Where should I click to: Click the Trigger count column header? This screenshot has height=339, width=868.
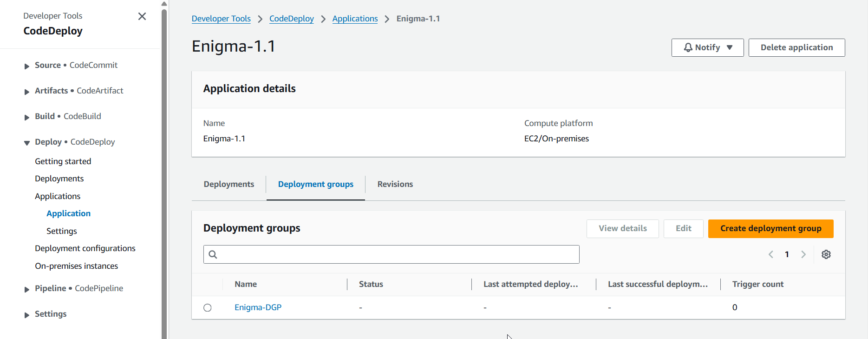click(x=758, y=284)
